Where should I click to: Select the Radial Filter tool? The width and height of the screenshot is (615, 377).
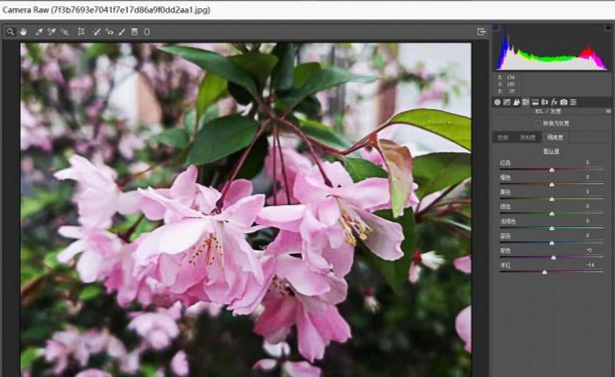(x=147, y=32)
